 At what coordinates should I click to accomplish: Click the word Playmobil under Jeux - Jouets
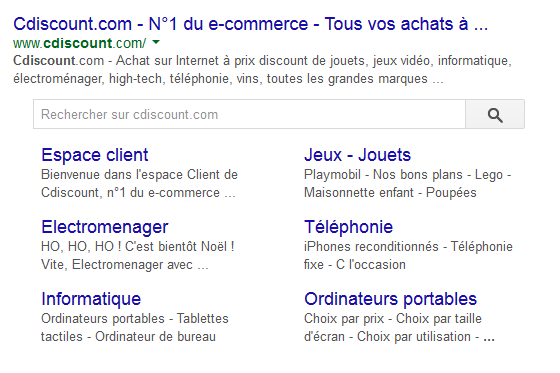tap(332, 175)
